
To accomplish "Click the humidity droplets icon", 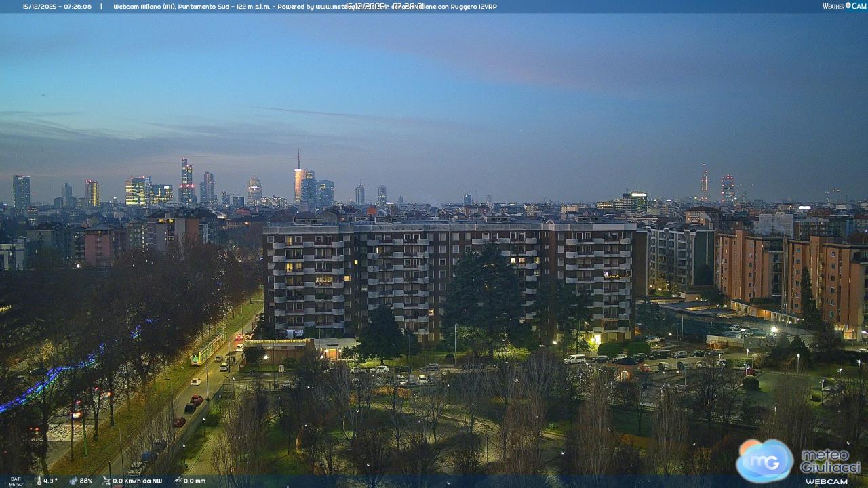I will [x=73, y=481].
